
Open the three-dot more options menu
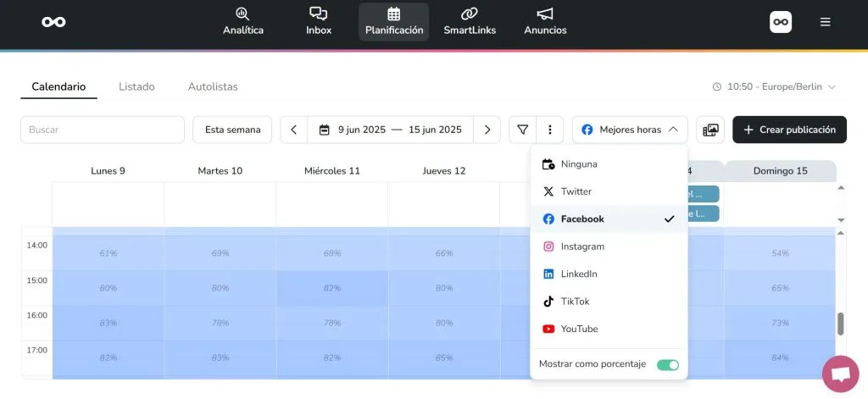pyautogui.click(x=549, y=130)
